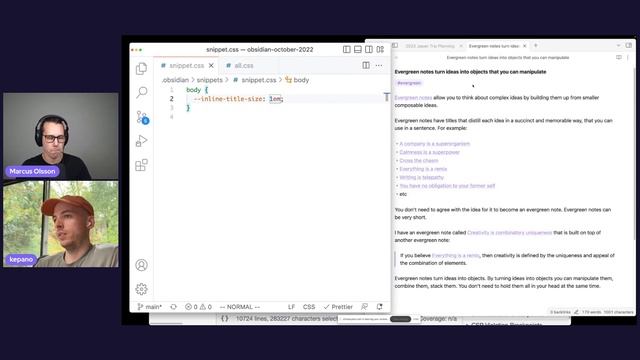Image resolution: width=640 pixels, height=360 pixels.
Task: Open A company is a superorganism link
Action: point(434,144)
